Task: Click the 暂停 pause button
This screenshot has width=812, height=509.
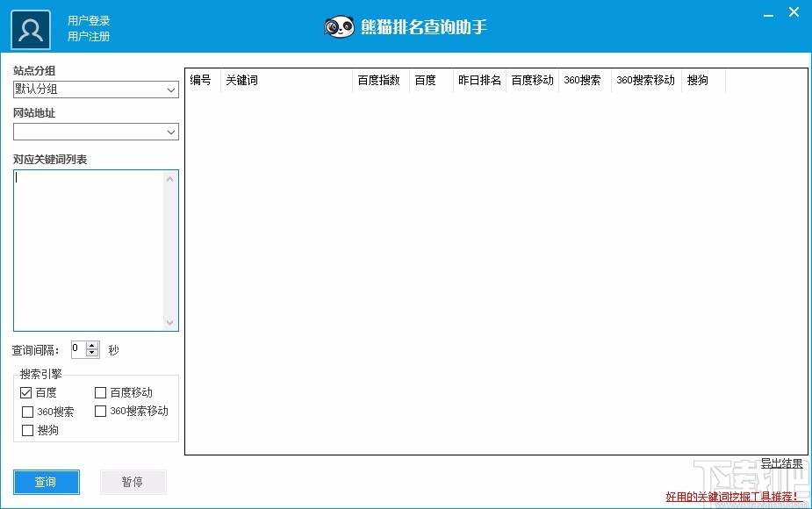Action: 133,482
